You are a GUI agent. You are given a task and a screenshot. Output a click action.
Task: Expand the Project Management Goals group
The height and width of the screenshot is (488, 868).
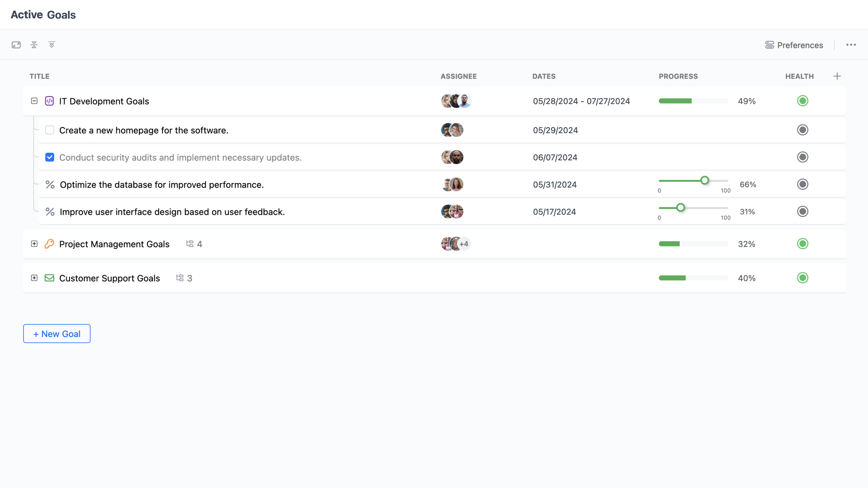pos(34,243)
